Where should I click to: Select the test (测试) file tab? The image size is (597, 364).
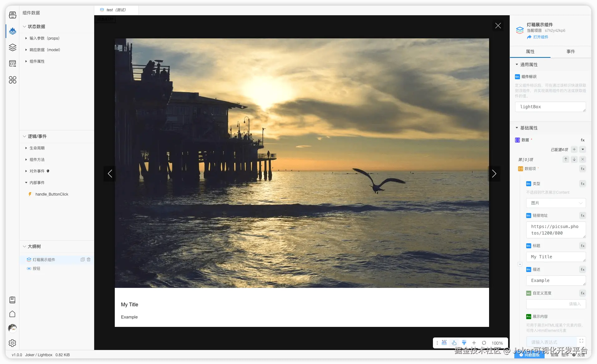116,10
